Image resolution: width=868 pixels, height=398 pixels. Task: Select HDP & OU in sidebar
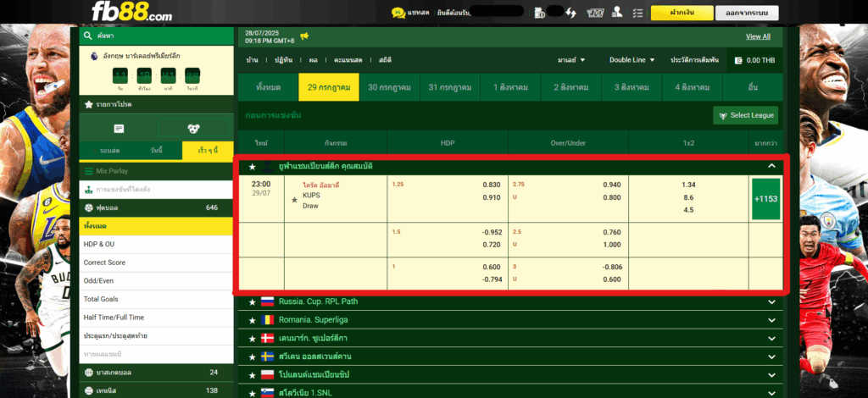[x=156, y=245]
